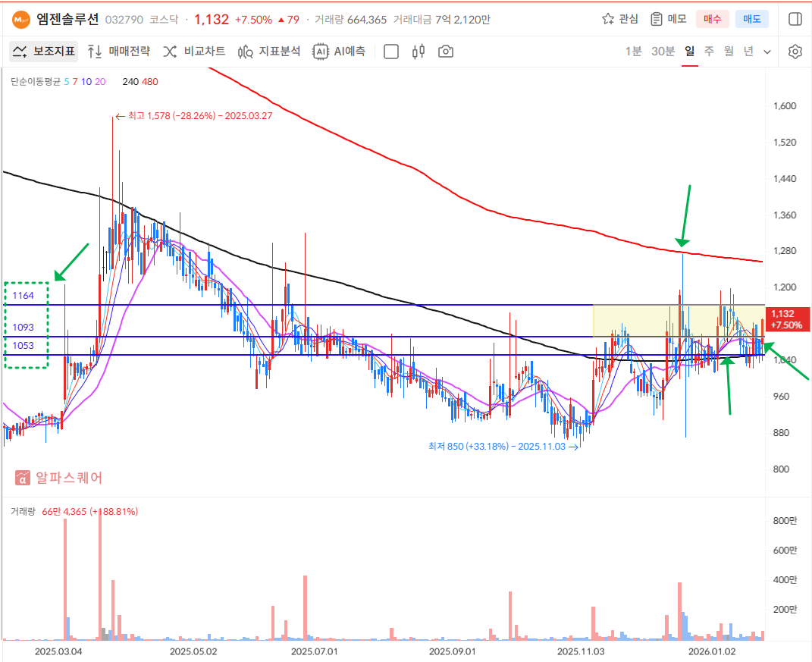Switch to 30분 timeframe

(x=663, y=52)
